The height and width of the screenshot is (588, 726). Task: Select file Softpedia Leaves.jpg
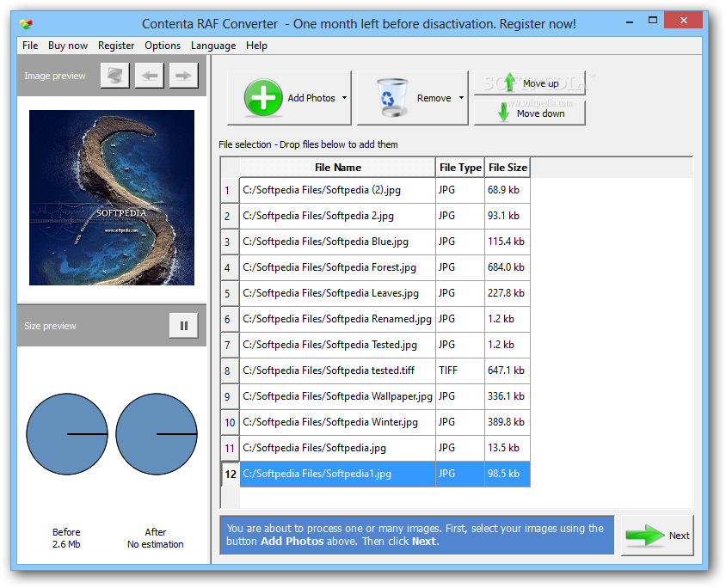pyautogui.click(x=337, y=293)
